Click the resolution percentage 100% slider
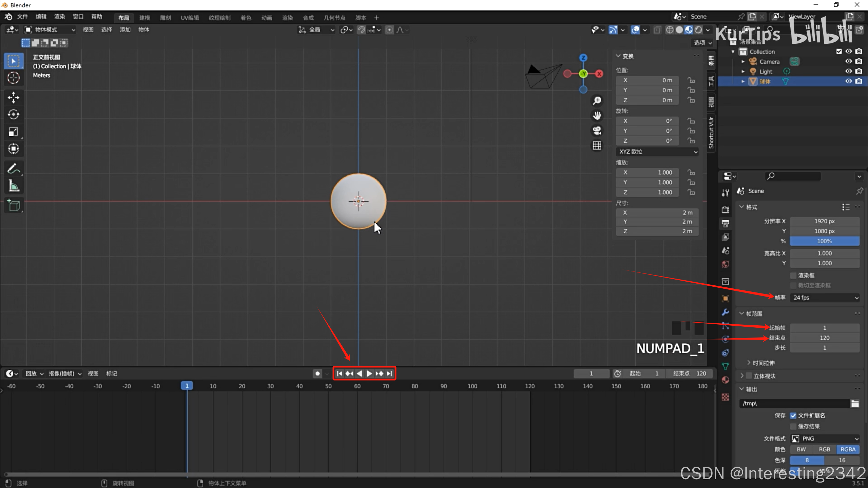This screenshot has height=488, width=868. (824, 241)
